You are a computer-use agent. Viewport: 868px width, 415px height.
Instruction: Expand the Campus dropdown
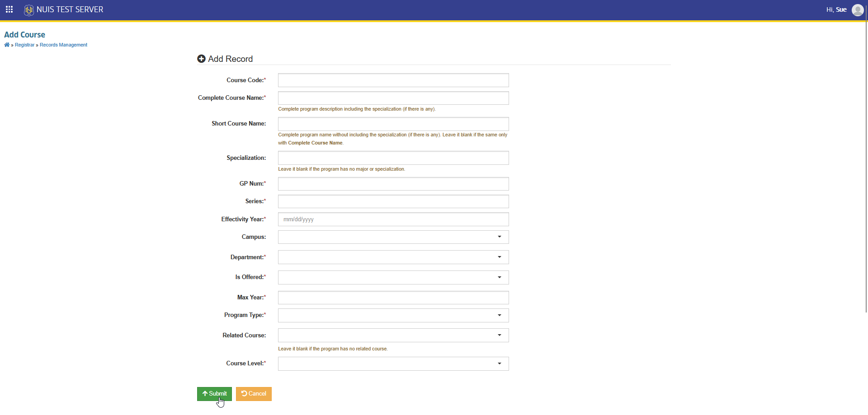[x=393, y=237]
